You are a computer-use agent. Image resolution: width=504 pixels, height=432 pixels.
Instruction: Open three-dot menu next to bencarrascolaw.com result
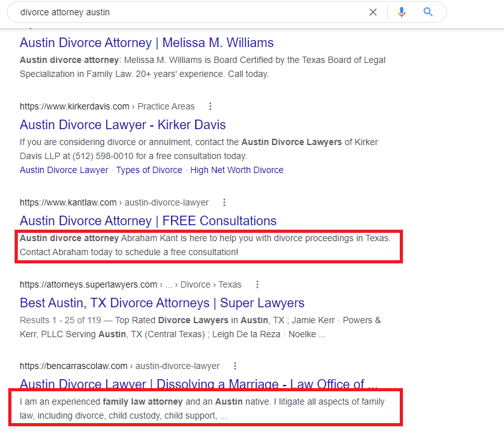coord(235,366)
